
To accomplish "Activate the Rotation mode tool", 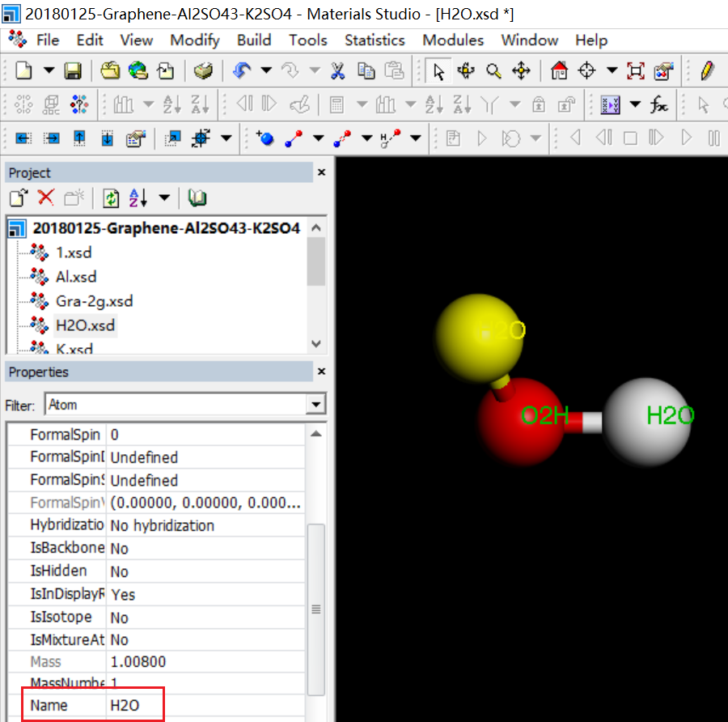I will pos(466,70).
